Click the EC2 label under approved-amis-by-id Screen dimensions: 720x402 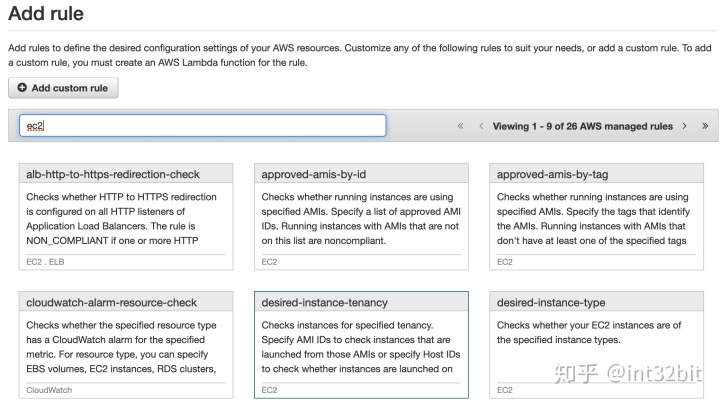269,262
